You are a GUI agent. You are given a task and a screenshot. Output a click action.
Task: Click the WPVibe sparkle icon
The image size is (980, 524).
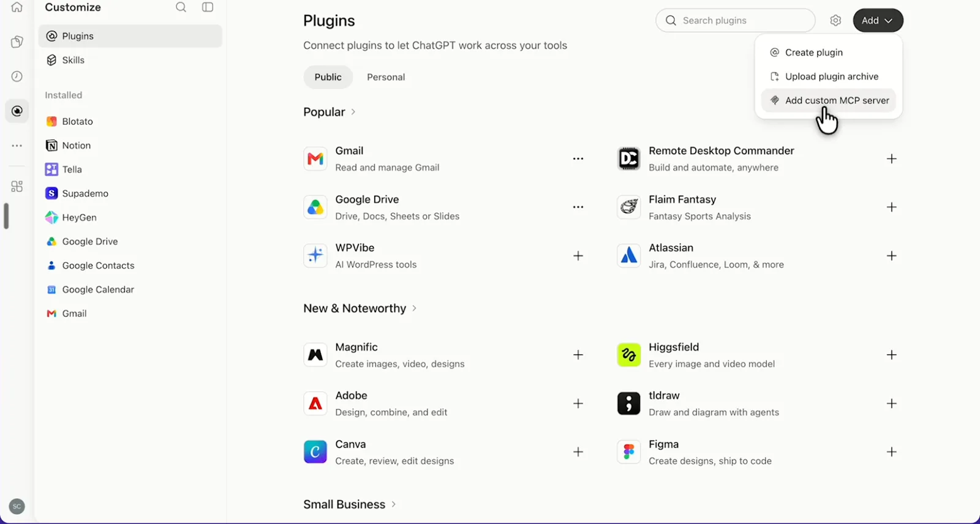tap(315, 256)
